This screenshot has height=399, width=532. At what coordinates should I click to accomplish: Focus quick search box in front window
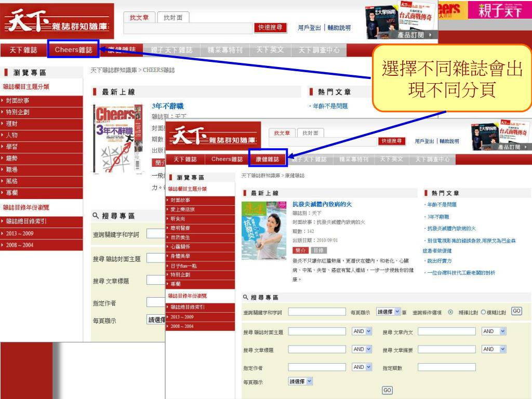(323, 141)
